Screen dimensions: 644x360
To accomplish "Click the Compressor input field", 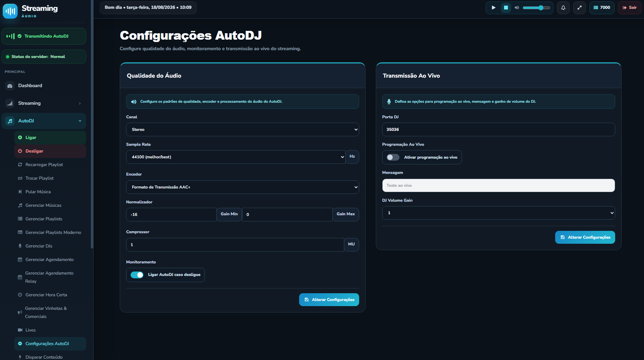I will click(x=235, y=245).
